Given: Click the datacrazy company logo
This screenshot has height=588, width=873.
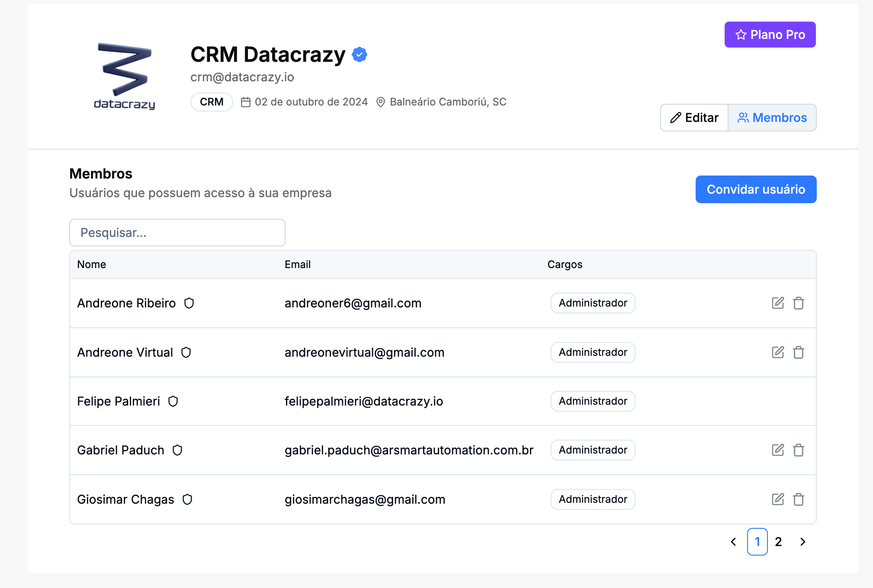Looking at the screenshot, I should pyautogui.click(x=125, y=76).
